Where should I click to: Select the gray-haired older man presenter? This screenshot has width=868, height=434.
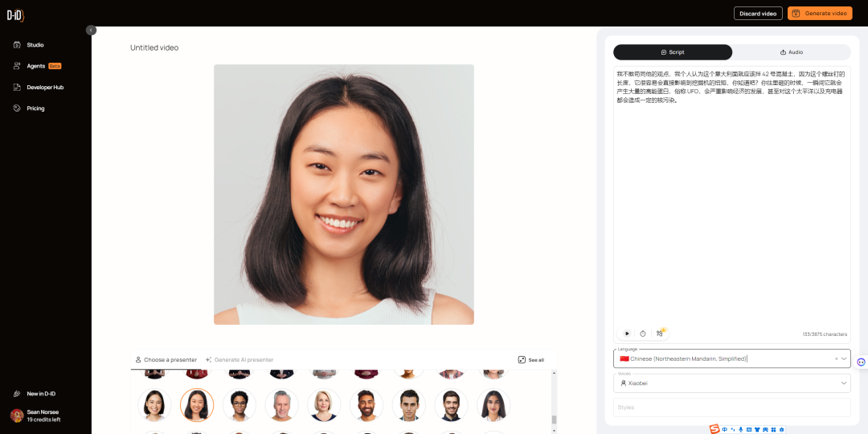[x=282, y=405]
